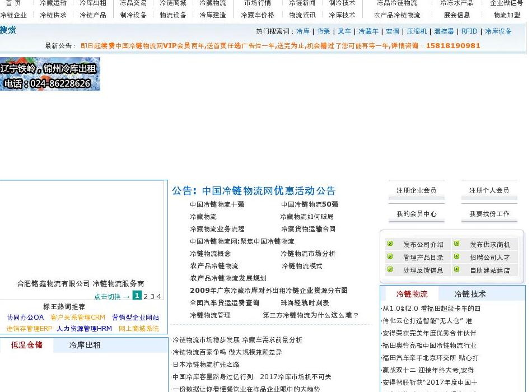
Task: Search hot keyword 温控器
Action: (444, 31)
